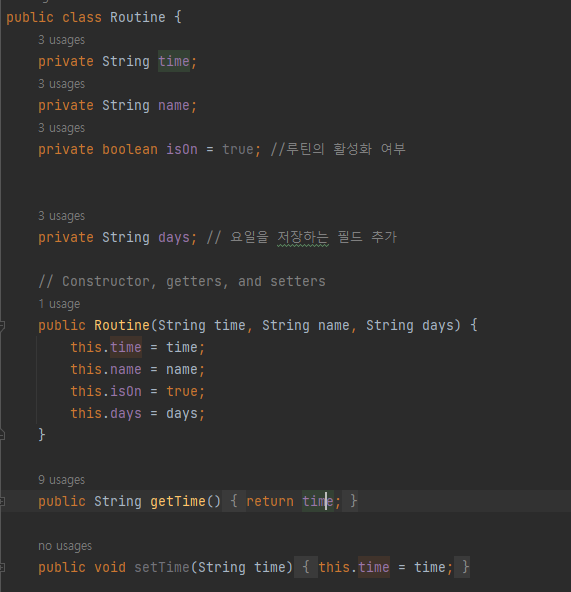Viewport: 571px width, 592px height.
Task: Click the 'isOn' field in the boolean declaration
Action: (182, 150)
